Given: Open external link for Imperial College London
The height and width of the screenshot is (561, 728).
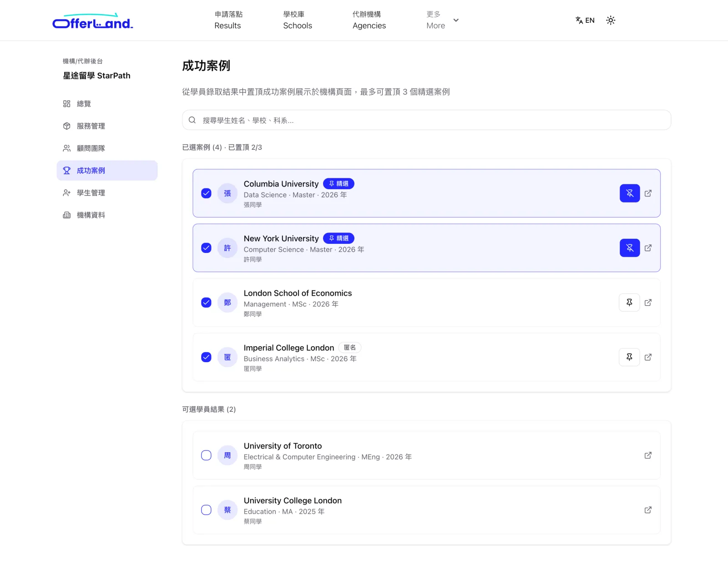Looking at the screenshot, I should pos(648,357).
